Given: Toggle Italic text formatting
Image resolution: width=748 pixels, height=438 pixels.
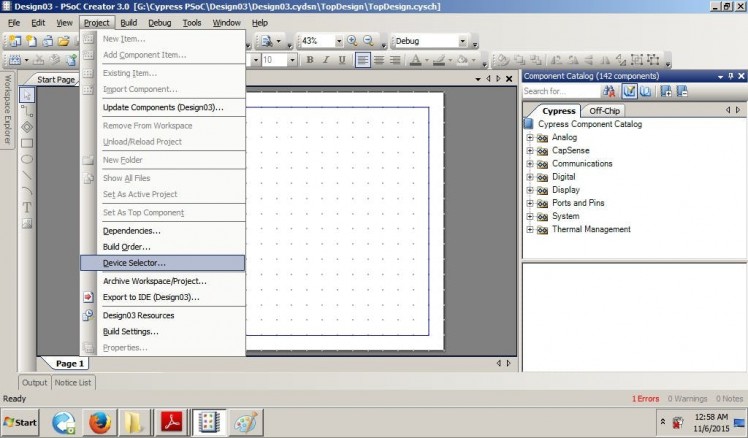Looking at the screenshot, I should (326, 60).
